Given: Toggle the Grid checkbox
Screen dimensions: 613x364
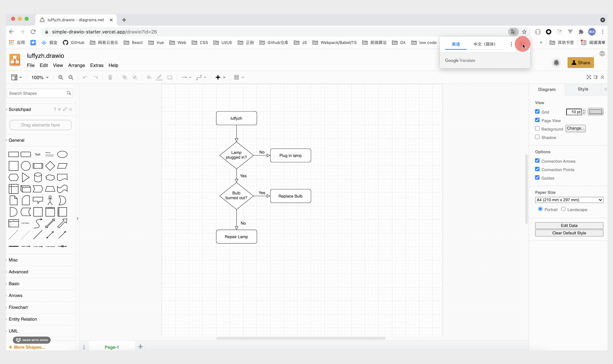Looking at the screenshot, I should pyautogui.click(x=537, y=111).
